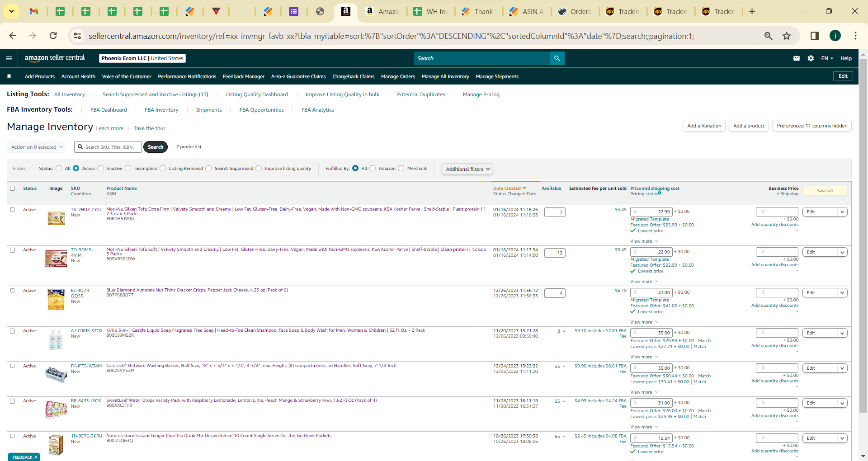Click the Add a product button
This screenshot has width=868, height=461.
tap(749, 126)
